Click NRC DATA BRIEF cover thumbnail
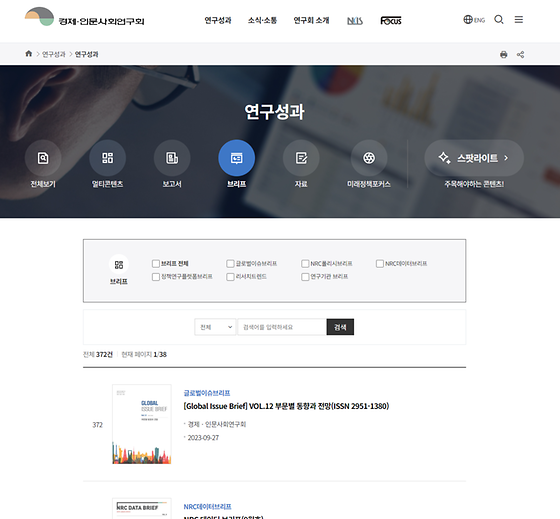This screenshot has width=560, height=519. point(142,509)
